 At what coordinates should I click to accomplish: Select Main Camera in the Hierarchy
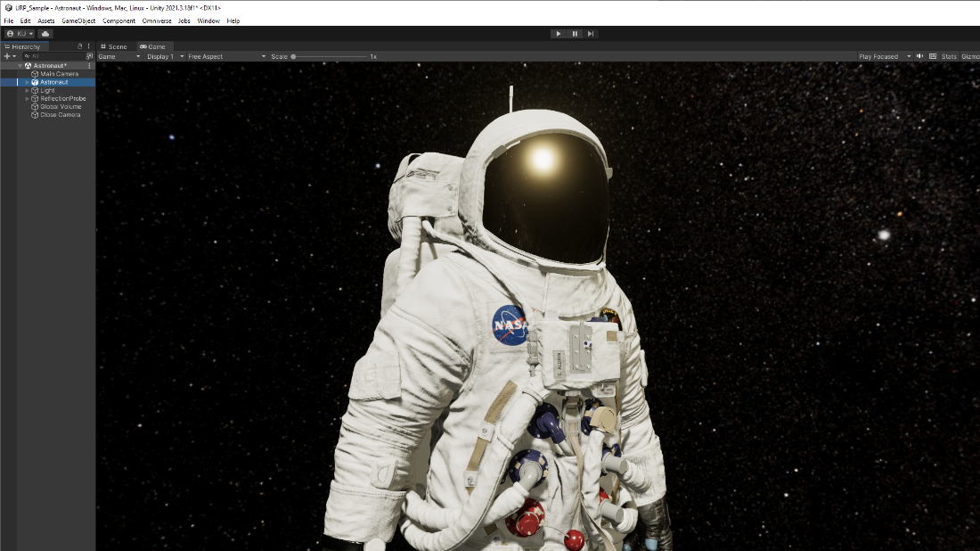click(x=59, y=74)
